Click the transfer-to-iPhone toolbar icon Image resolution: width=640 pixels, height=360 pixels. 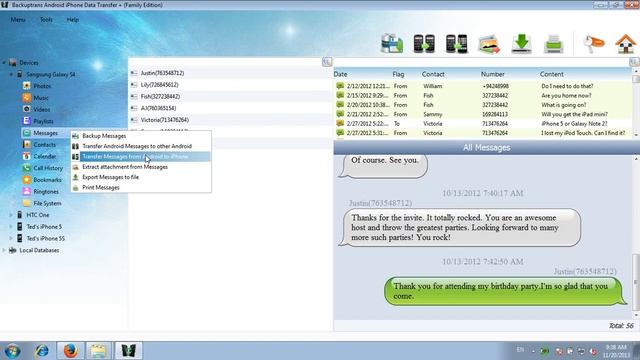pyautogui.click(x=456, y=43)
